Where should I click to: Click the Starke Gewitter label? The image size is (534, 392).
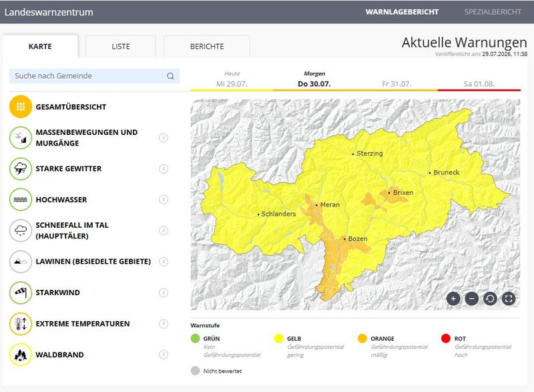coord(69,168)
